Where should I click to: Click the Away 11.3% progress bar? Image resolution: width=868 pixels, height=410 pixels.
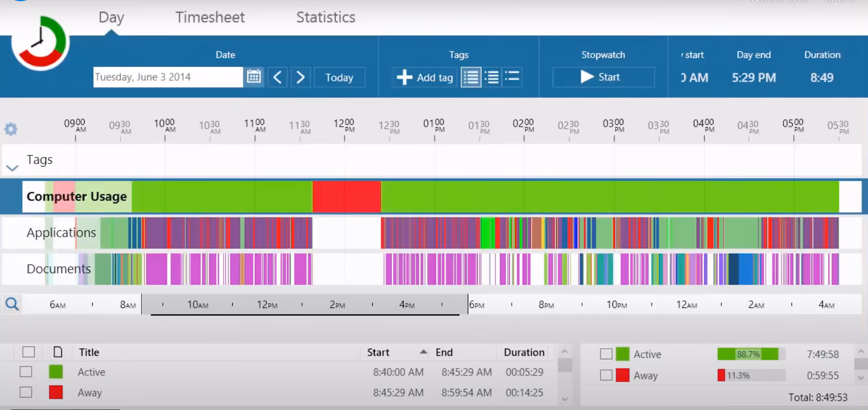coord(751,375)
